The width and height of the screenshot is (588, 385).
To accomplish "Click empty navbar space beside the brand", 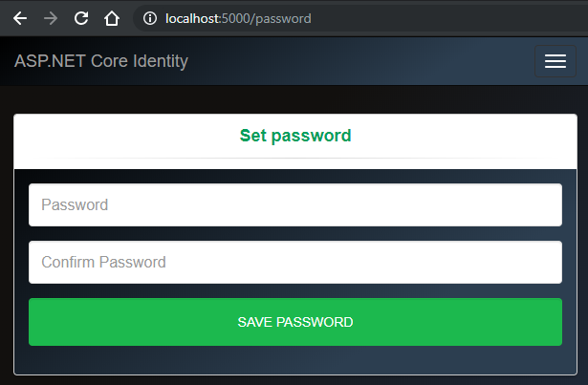I will click(x=363, y=62).
